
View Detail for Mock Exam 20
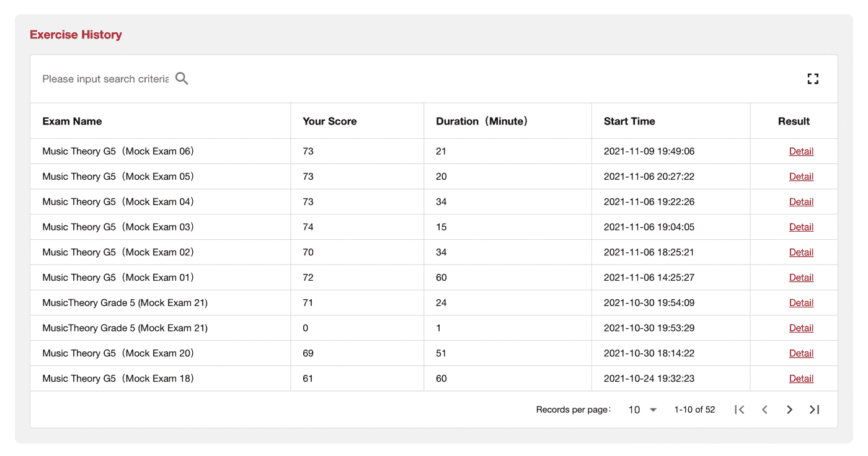[x=801, y=353]
